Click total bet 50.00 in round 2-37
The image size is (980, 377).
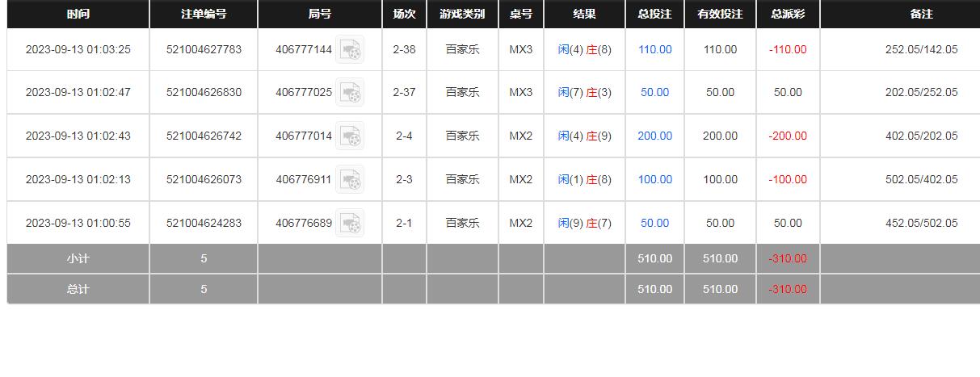pos(654,93)
